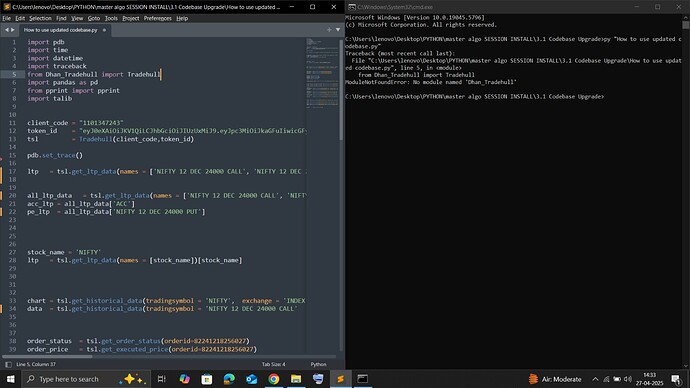Click the client_code assignment line

75,123
